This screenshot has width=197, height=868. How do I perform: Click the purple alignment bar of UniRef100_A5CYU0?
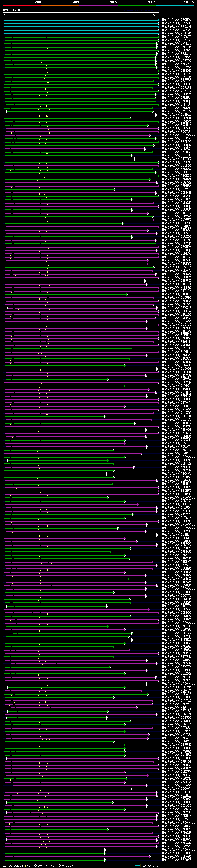coord(82,132)
